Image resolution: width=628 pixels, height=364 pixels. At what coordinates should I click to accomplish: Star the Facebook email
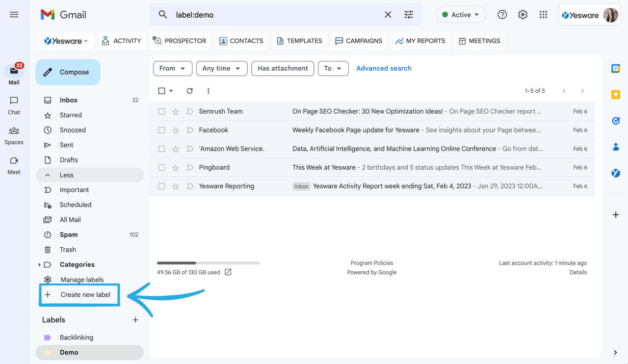(175, 130)
